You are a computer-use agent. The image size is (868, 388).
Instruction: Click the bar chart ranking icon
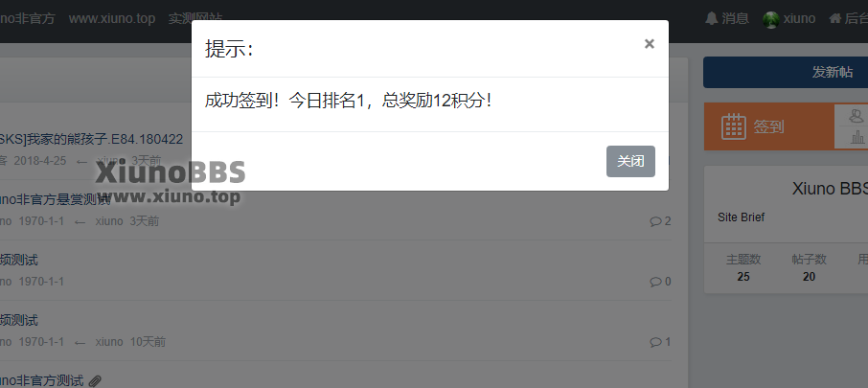pyautogui.click(x=857, y=137)
